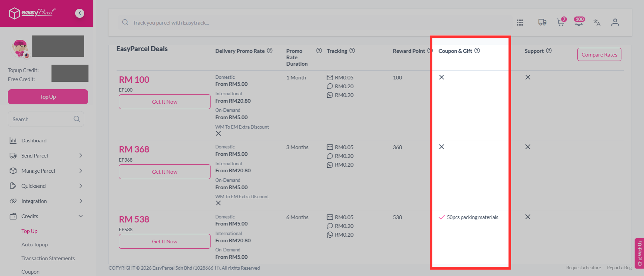Click Get It Now for RM 538
Screen dimensions: 644x276
coord(164,241)
